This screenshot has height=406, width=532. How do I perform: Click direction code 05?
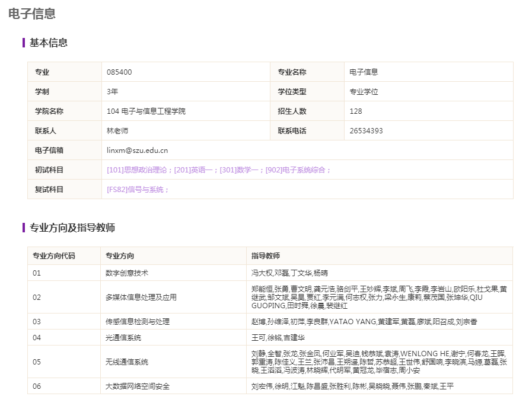(x=37, y=362)
